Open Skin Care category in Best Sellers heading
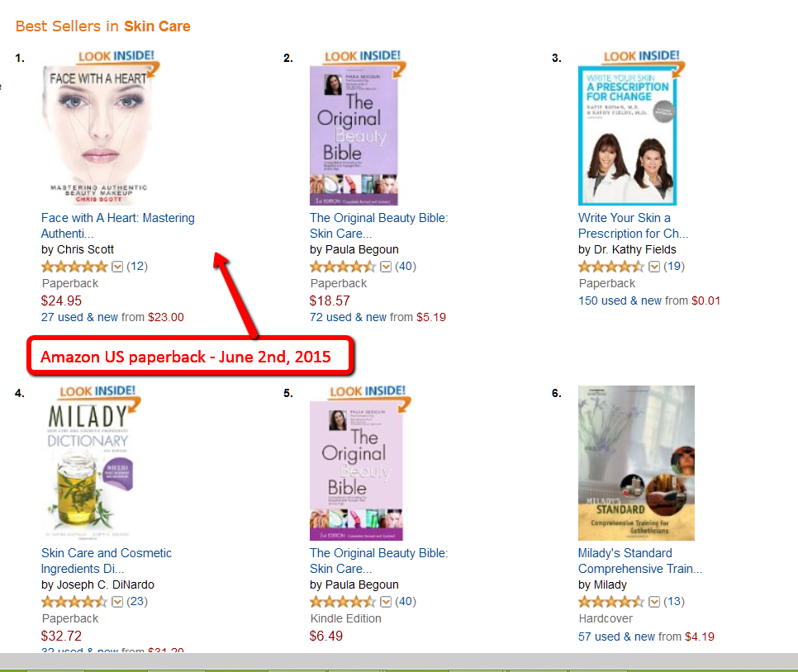798x672 pixels. (x=157, y=26)
